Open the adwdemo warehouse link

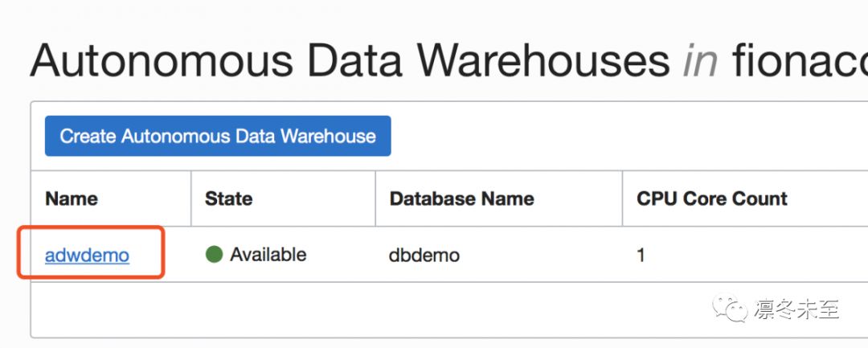[x=87, y=256]
